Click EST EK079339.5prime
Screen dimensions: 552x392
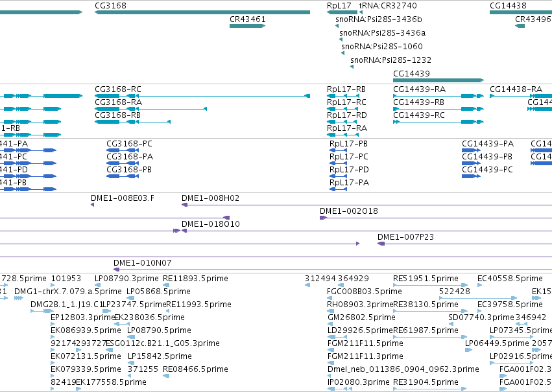click(53, 376)
